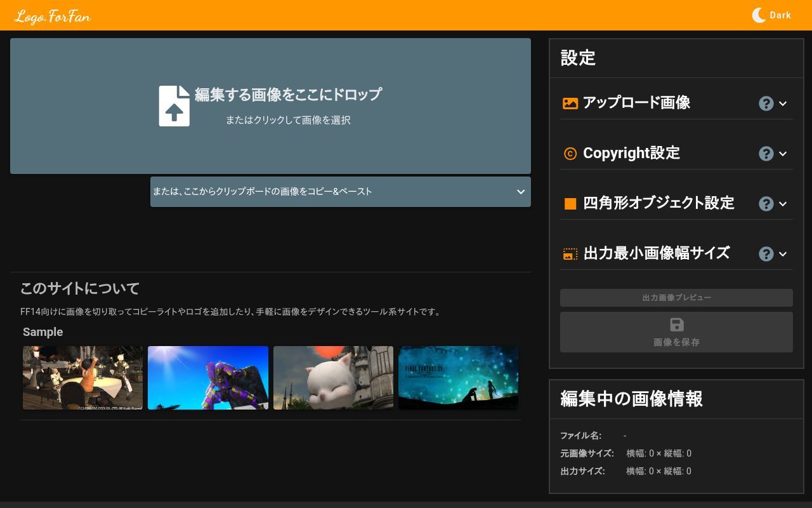Viewport: 812px width, 508px height.
Task: Click the Copyright設定 copyright icon
Action: pos(570,154)
